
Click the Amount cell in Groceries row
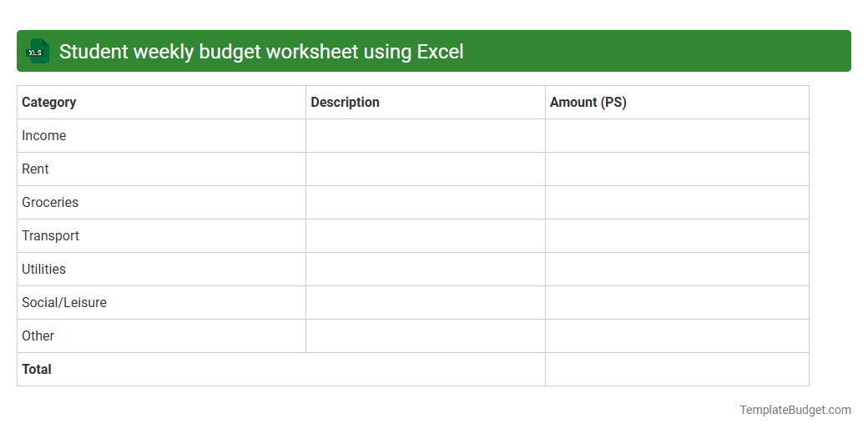(677, 203)
